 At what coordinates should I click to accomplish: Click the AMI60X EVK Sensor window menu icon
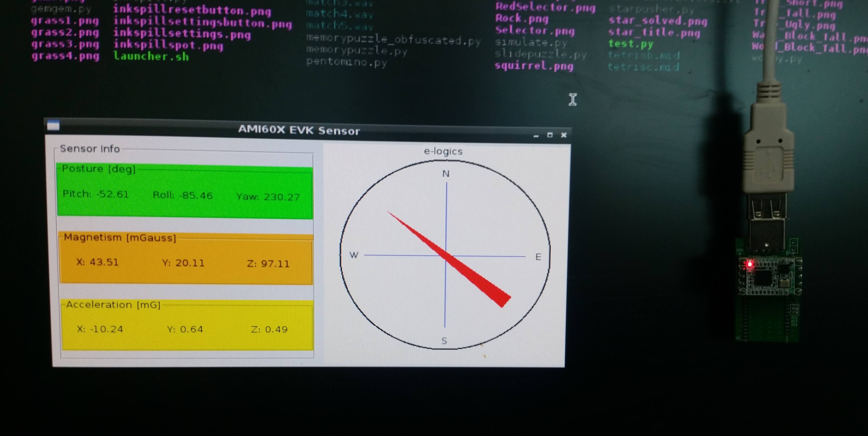click(x=53, y=126)
